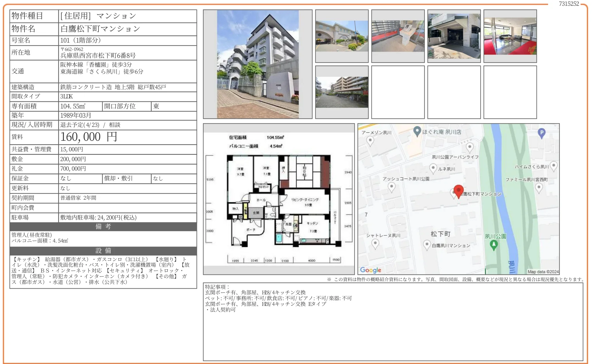The width and height of the screenshot is (592, 364).
Task: View the station entrance photo thumbnail
Action: (x=342, y=36)
